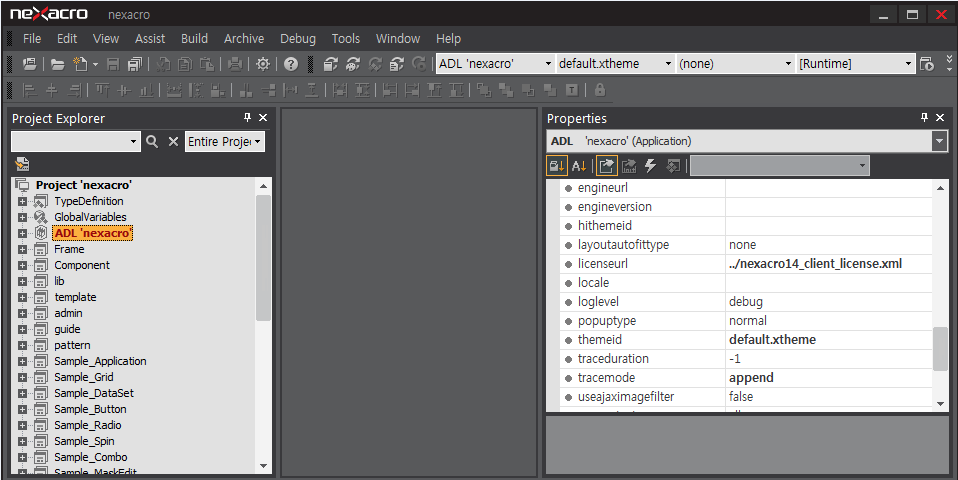Click the Project Explorer vertical scrollbar thumb

click(263, 258)
